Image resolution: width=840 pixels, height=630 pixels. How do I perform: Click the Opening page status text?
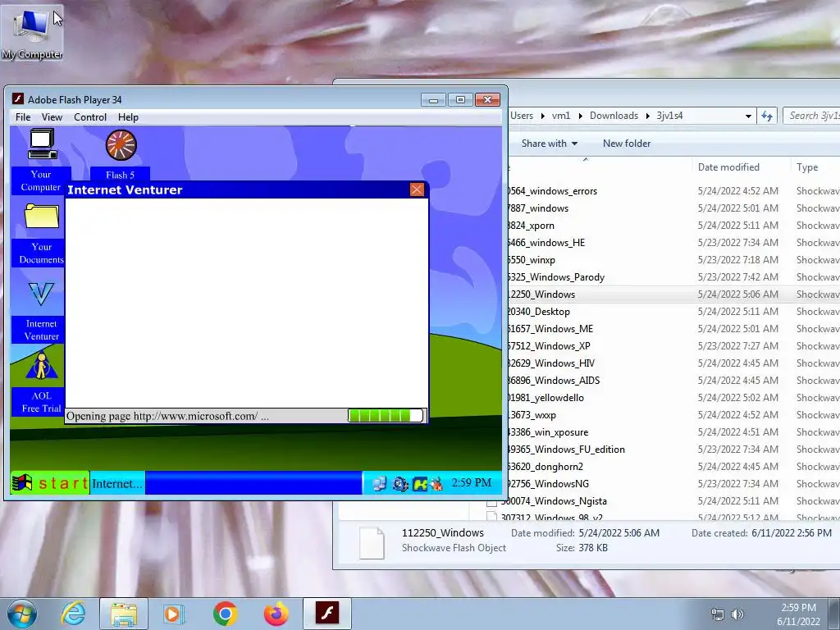(167, 416)
